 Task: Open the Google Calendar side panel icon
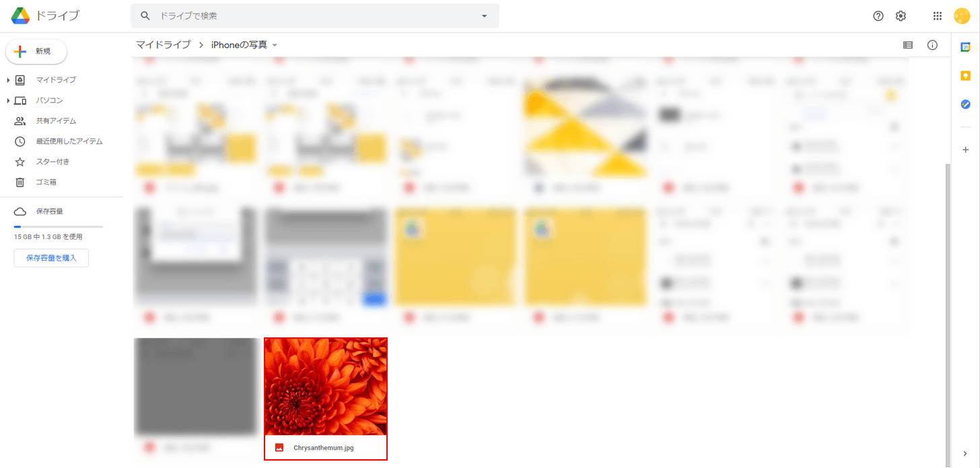point(965,46)
